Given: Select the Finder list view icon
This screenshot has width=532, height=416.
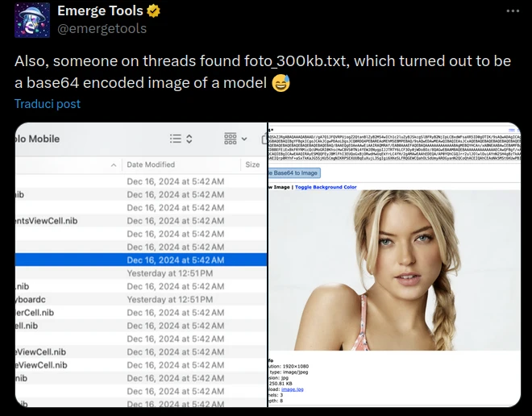Looking at the screenshot, I should (x=176, y=139).
